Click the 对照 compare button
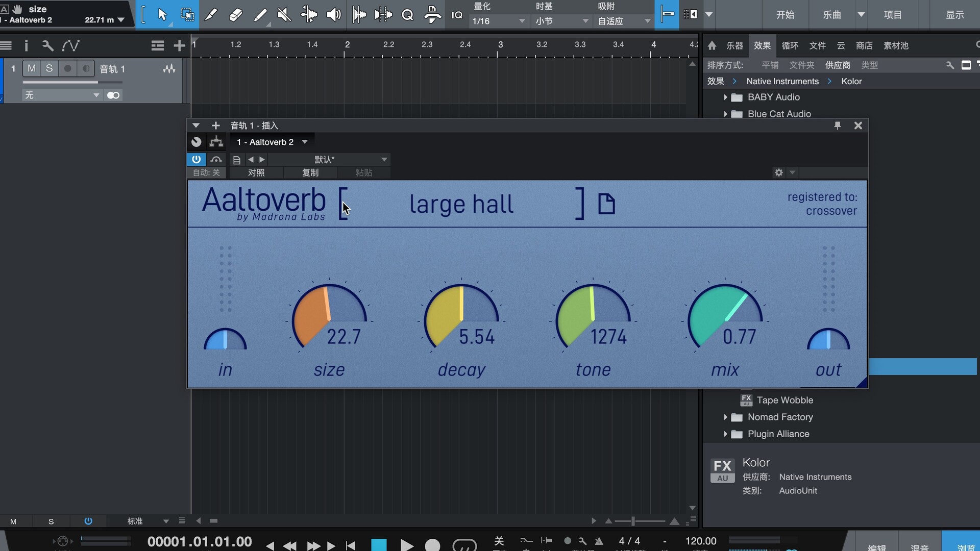The width and height of the screenshot is (980, 551). (256, 172)
